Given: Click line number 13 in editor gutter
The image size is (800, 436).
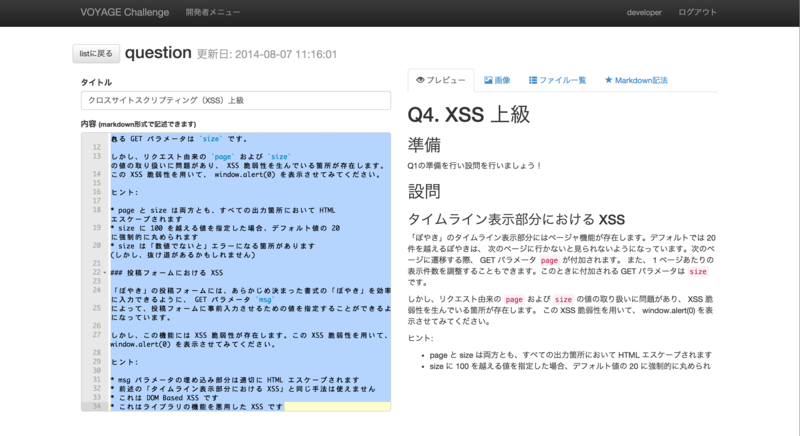Looking at the screenshot, I should [x=96, y=156].
